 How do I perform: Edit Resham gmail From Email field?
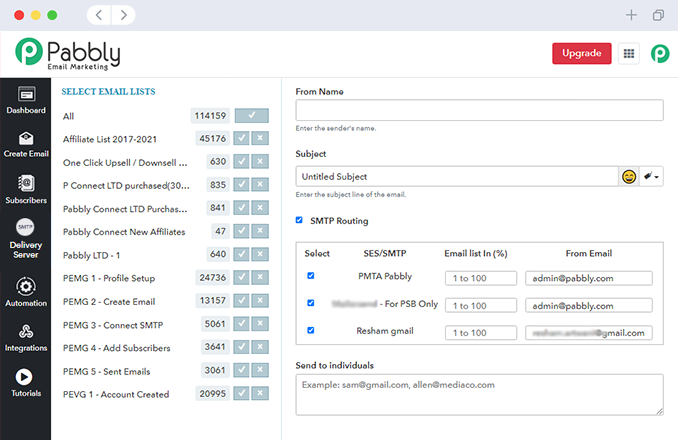click(x=588, y=333)
